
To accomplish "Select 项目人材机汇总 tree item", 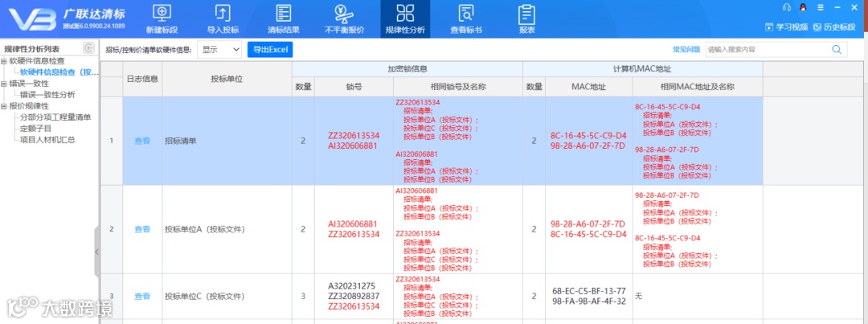I will (x=47, y=140).
